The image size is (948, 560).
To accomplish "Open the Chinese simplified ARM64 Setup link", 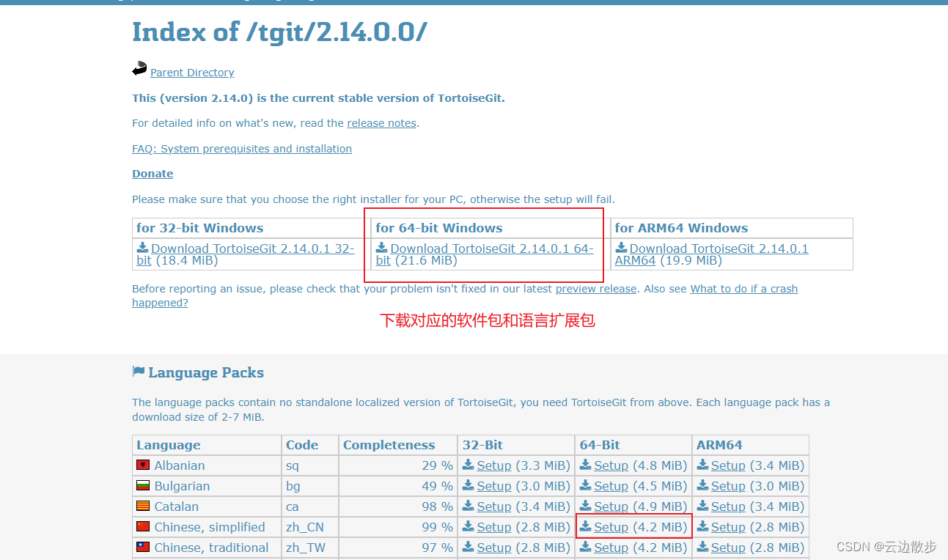I will (728, 527).
